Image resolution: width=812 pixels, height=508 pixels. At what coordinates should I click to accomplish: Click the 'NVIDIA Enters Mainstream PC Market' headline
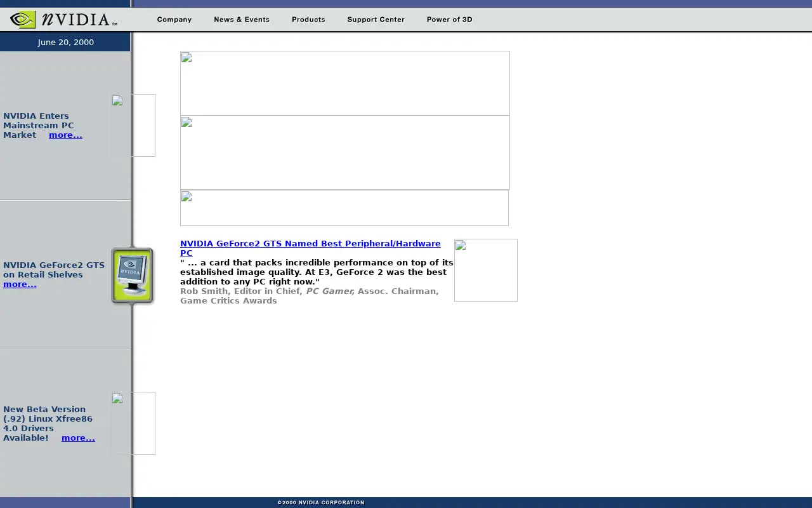38,125
